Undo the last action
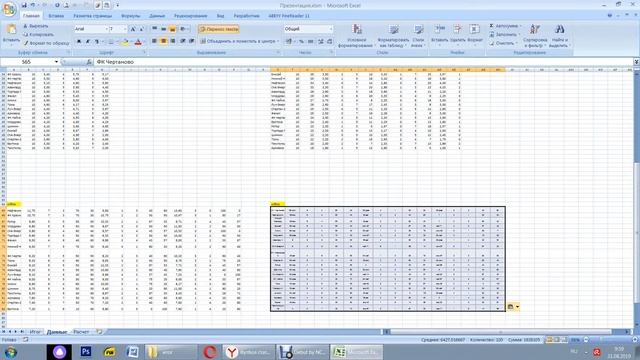 (33, 5)
